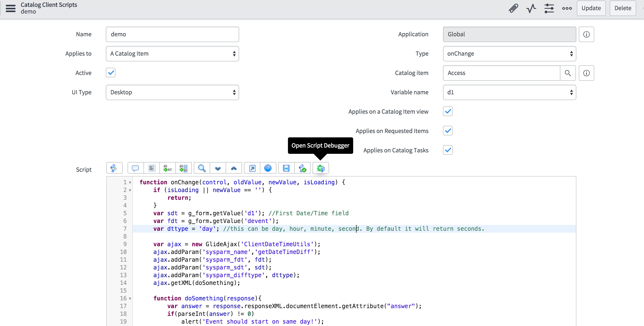Open the Script Debugger bug icon

(x=321, y=168)
